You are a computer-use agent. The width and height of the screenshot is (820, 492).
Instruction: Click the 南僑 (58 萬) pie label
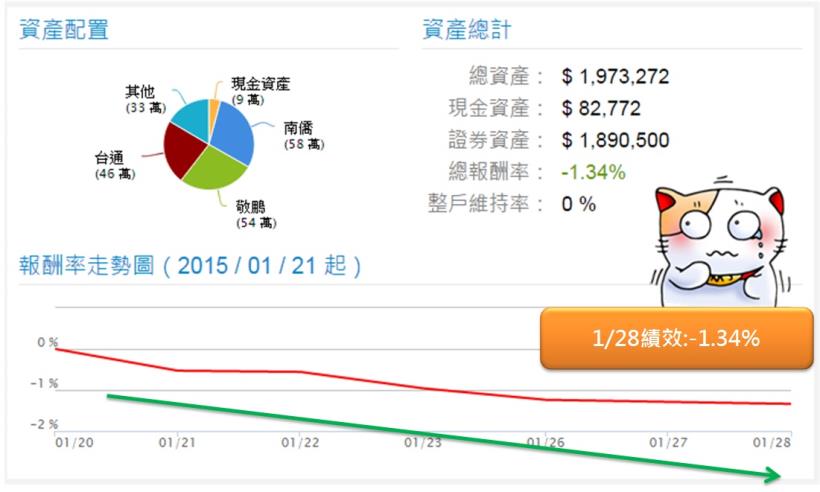click(x=304, y=135)
